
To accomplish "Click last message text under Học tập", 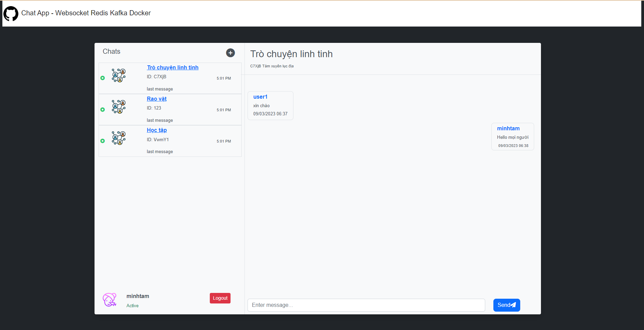I will pos(160,152).
